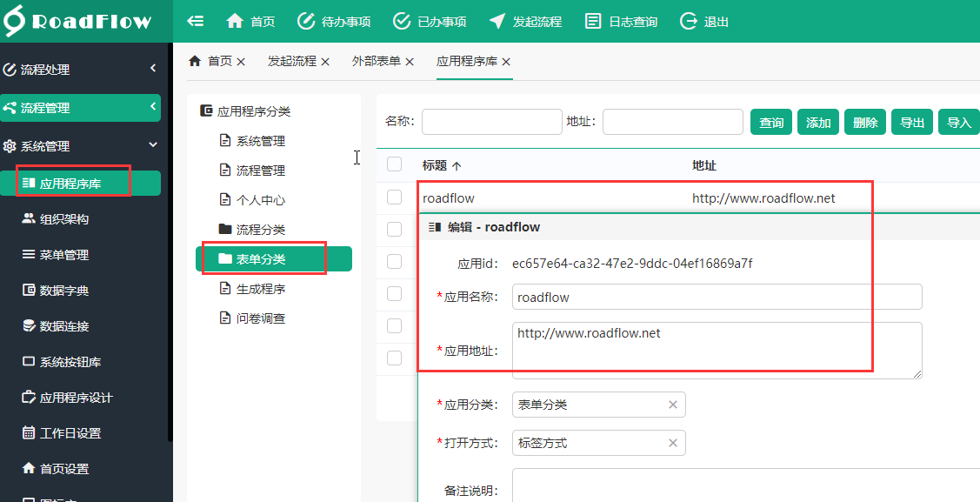This screenshot has height=502, width=980.
Task: Select 生成程序 in the category tree
Action: [x=252, y=289]
